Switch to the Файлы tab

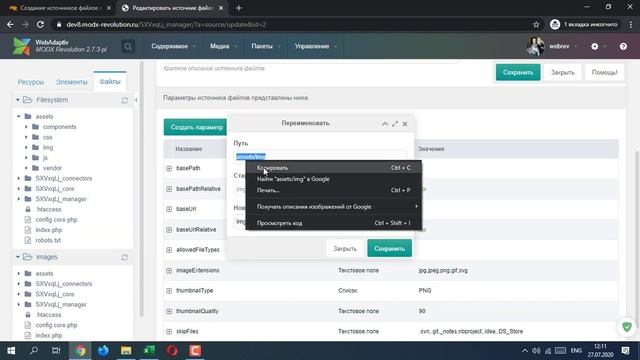coord(110,82)
